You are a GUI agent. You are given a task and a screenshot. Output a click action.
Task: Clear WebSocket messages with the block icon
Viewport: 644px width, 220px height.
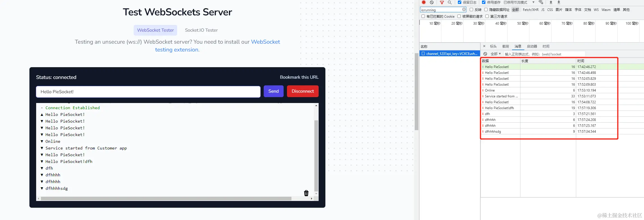(485, 54)
